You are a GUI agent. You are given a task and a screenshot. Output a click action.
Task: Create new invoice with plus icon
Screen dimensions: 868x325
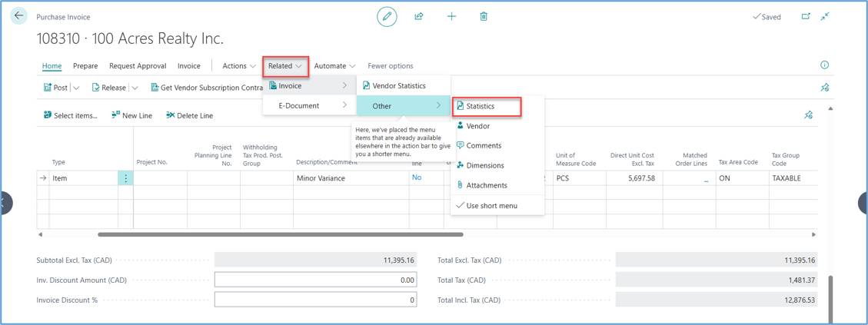pyautogui.click(x=452, y=17)
